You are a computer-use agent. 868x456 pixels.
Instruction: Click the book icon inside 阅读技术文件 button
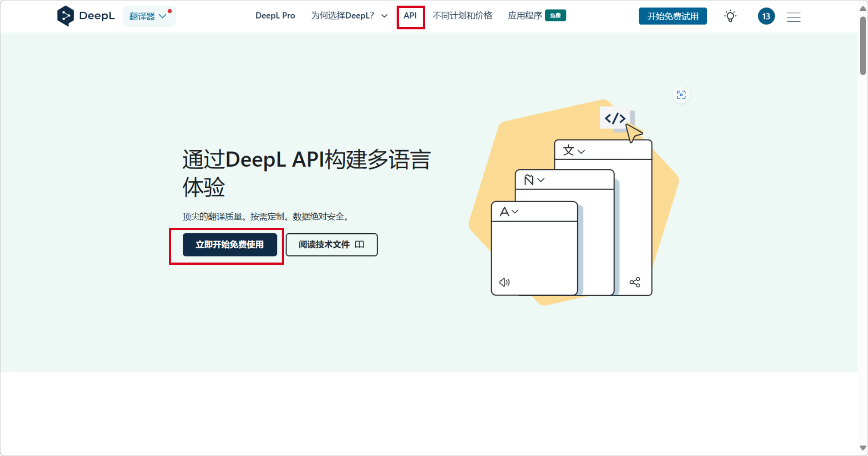point(360,244)
